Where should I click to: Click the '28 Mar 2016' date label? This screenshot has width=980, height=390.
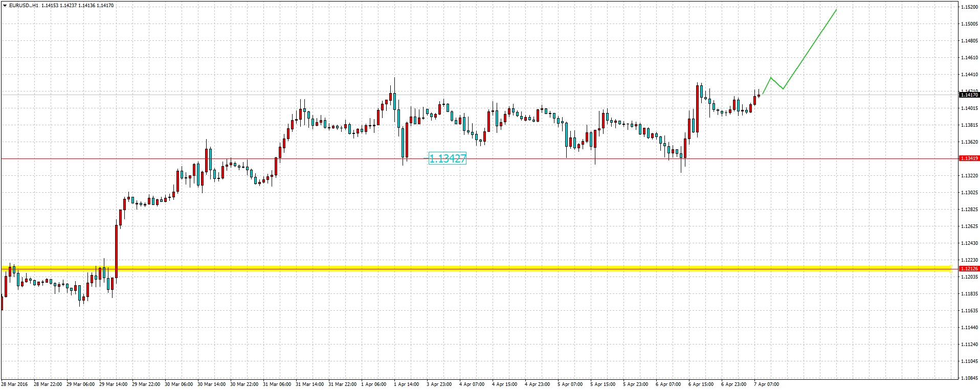click(x=15, y=384)
